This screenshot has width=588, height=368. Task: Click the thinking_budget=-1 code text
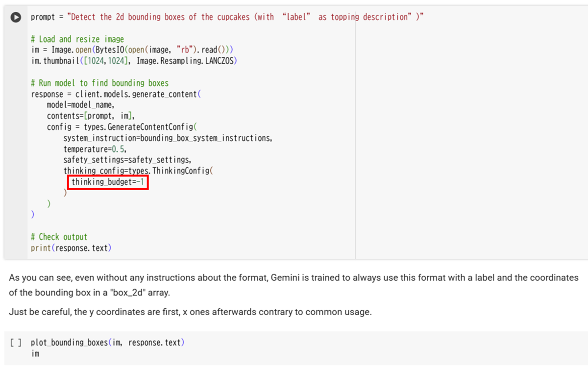tap(108, 182)
